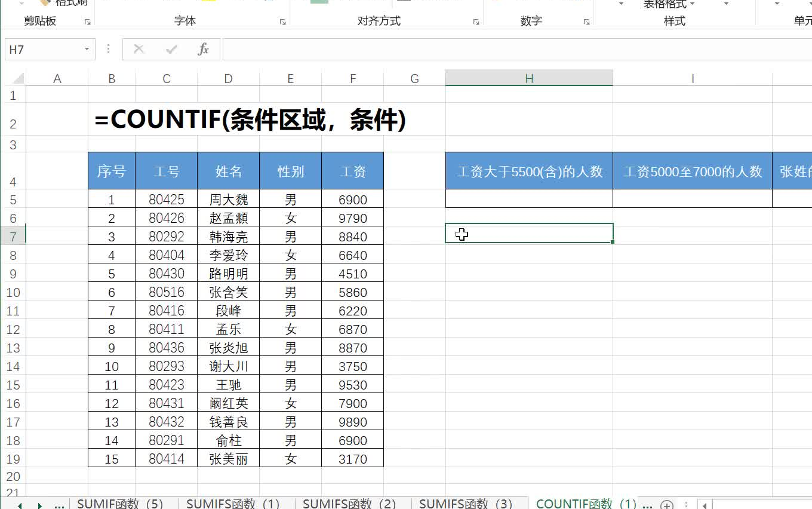Select employee ID cell 80291

click(x=167, y=440)
